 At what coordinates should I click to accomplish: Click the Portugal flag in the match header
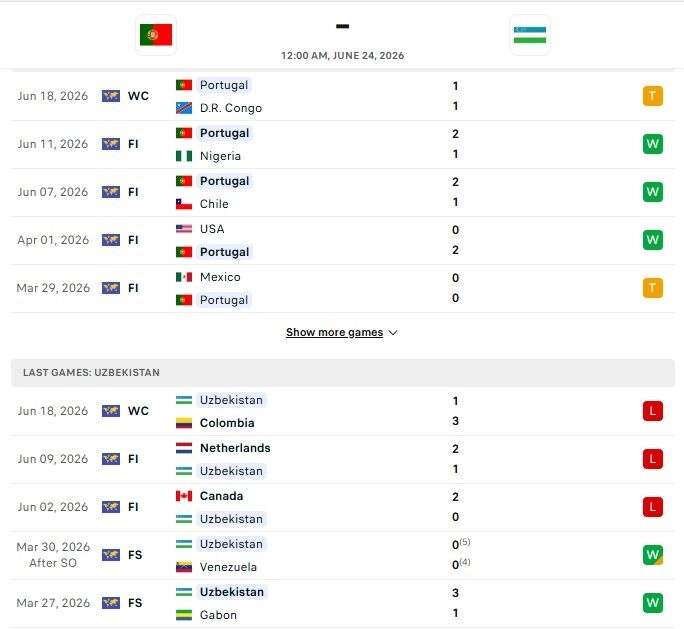pos(156,35)
